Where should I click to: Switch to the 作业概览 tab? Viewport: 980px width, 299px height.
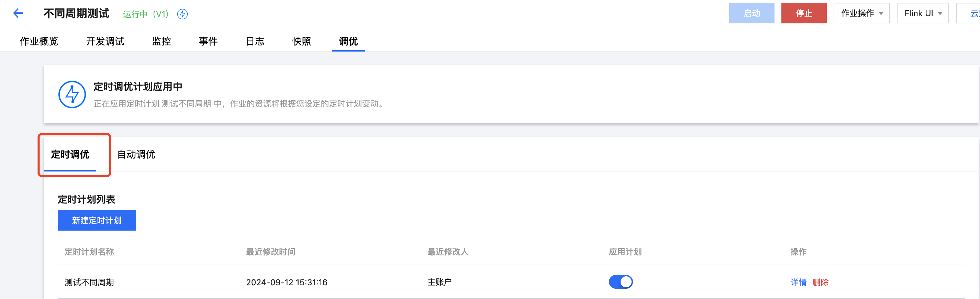pos(39,41)
